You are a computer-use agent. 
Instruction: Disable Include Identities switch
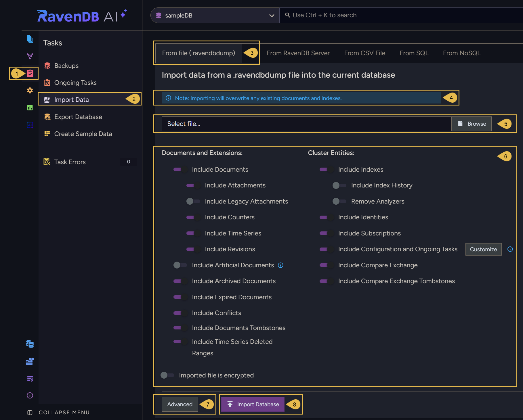[x=327, y=217]
